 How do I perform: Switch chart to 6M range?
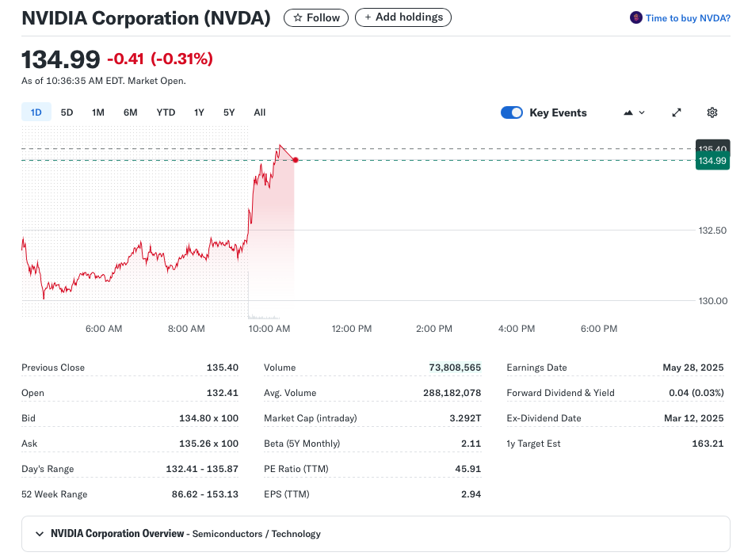[131, 112]
